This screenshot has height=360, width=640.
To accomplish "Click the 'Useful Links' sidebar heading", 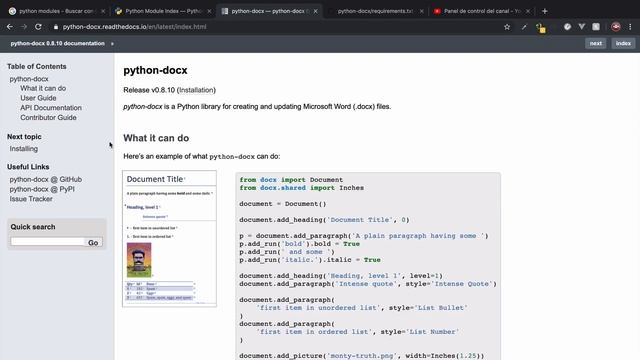I will click(28, 167).
